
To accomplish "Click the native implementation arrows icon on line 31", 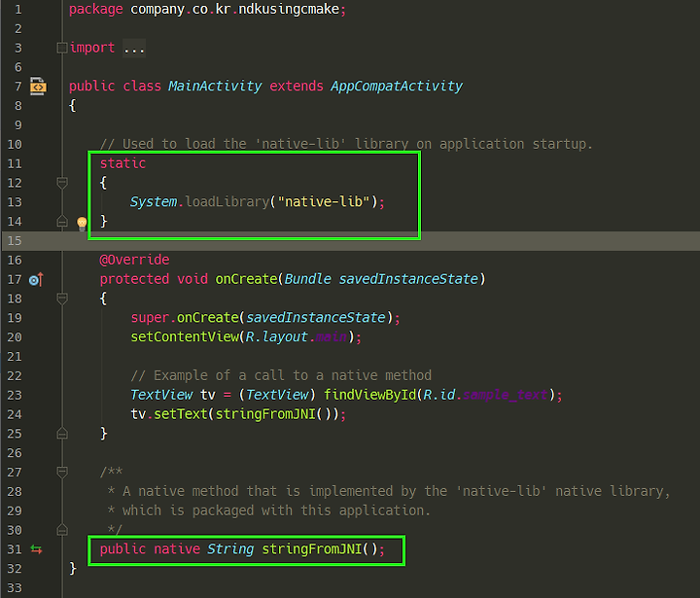I will [36, 549].
